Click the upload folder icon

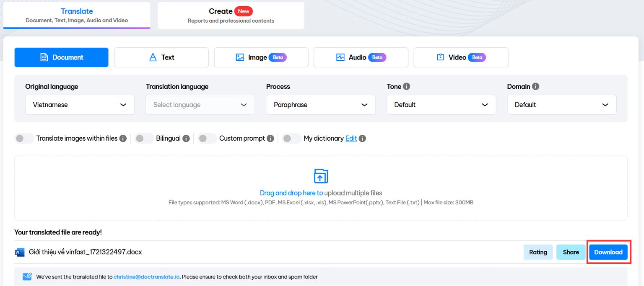point(321,176)
